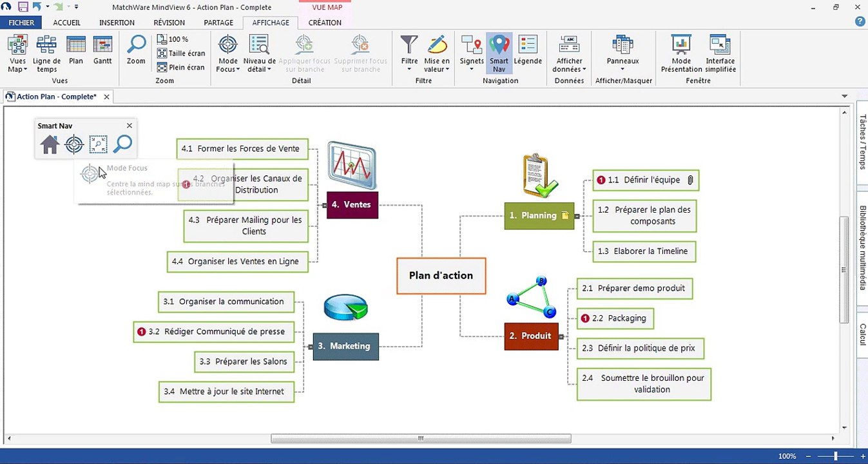Viewport: 868px width, 464px height.
Task: Collapse the 4. Ventes branch expander
Action: [x=324, y=206]
